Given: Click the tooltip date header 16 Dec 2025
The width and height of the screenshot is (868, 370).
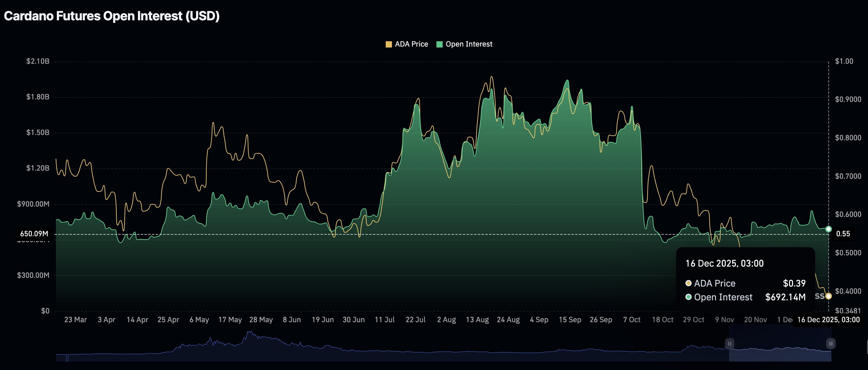Looking at the screenshot, I should click(x=724, y=263).
